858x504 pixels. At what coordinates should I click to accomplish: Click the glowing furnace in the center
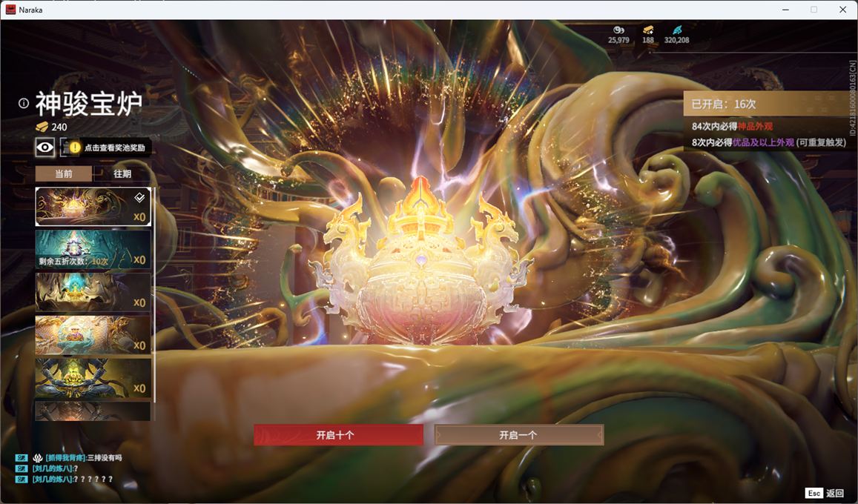pyautogui.click(x=421, y=262)
